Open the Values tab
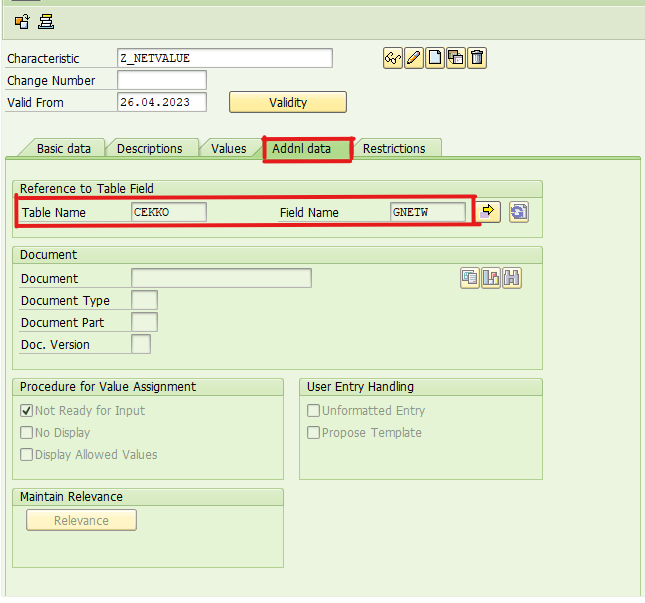645x603 pixels. pos(229,148)
